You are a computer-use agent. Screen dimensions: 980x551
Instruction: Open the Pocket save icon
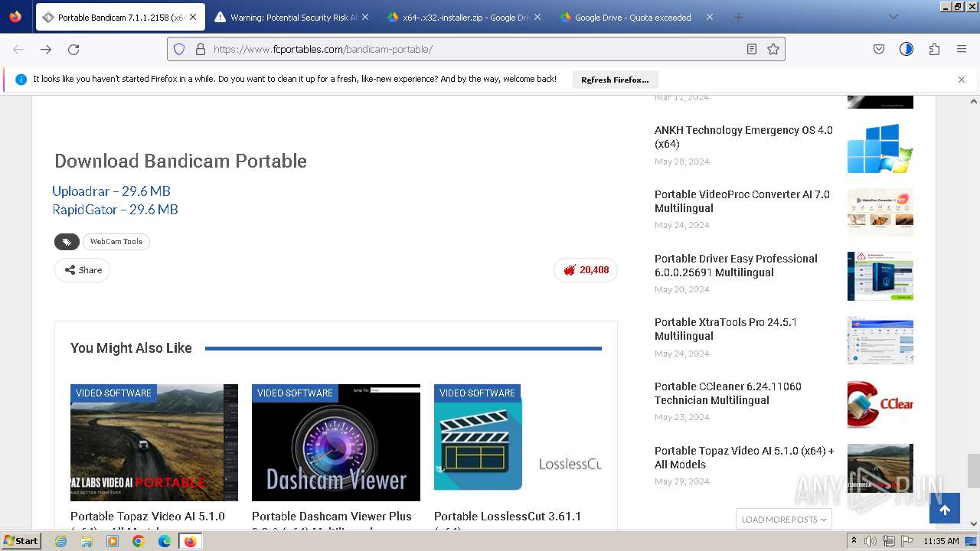[x=879, y=49]
